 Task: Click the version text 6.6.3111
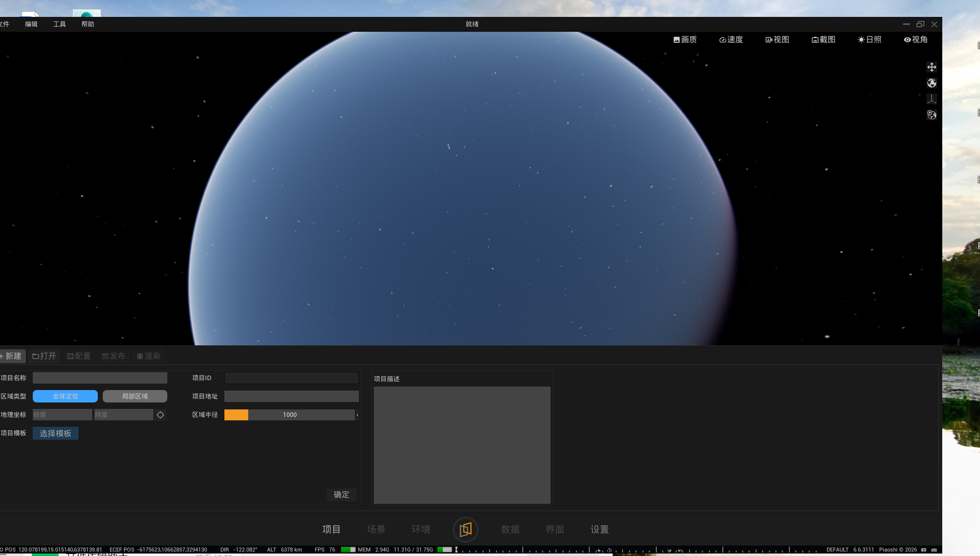click(x=864, y=550)
